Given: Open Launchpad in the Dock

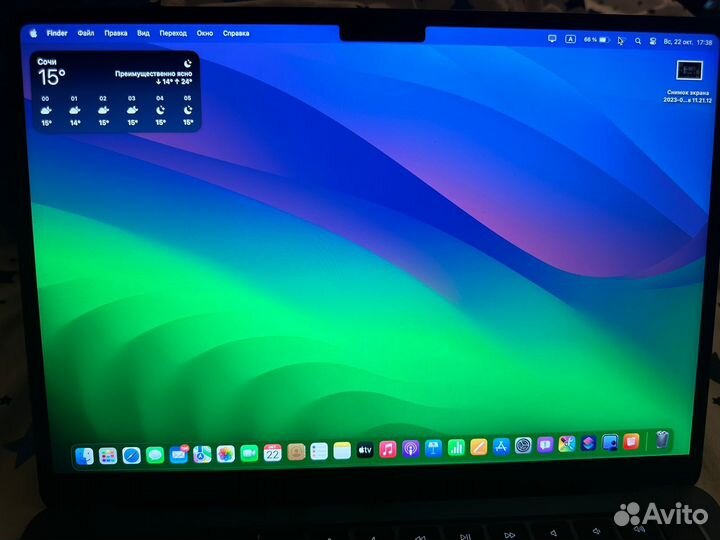Looking at the screenshot, I should 108,456.
